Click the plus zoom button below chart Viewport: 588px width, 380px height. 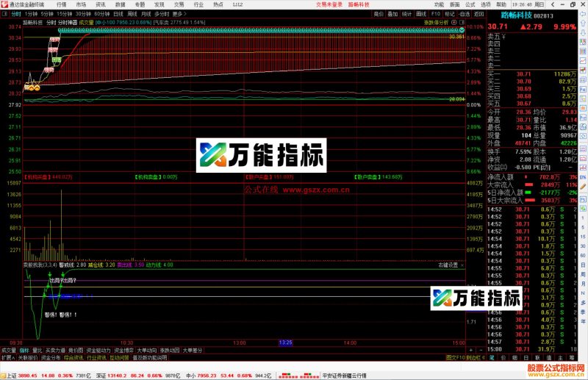click(x=471, y=350)
